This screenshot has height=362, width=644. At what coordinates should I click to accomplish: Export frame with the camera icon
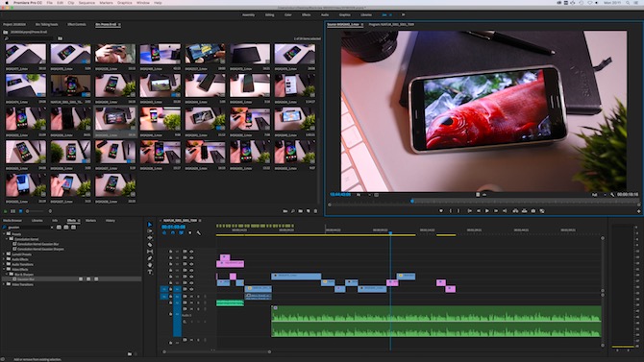coord(533,211)
